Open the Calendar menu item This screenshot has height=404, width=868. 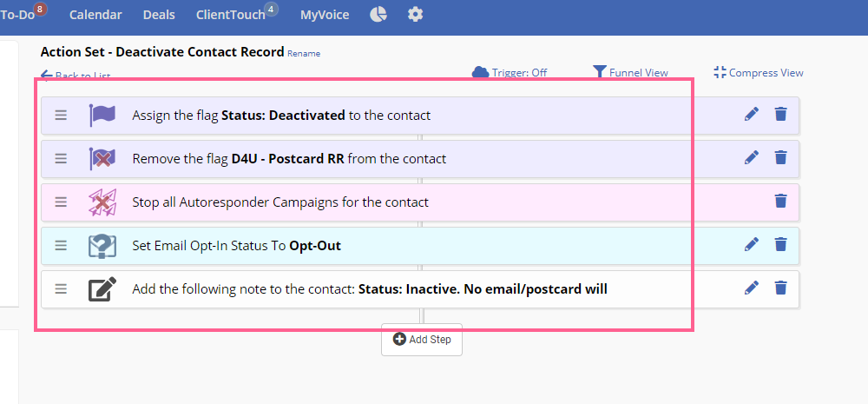pos(95,15)
